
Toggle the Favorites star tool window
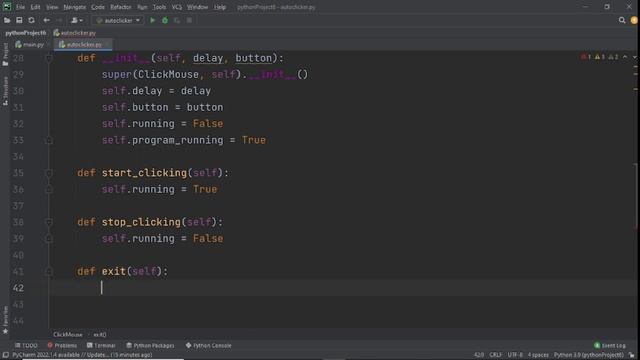coord(5,320)
